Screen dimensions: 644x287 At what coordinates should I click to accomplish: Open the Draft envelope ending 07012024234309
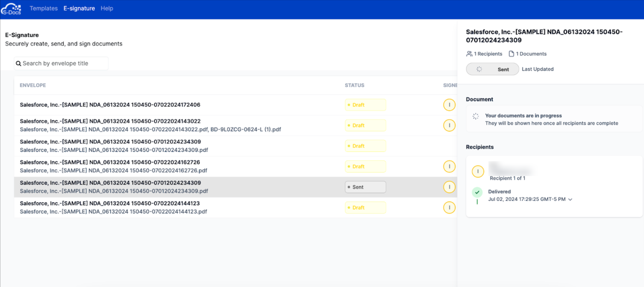click(x=110, y=142)
